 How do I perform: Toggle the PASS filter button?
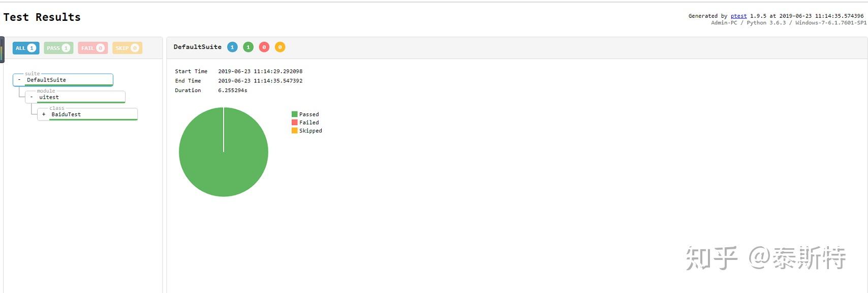(58, 48)
